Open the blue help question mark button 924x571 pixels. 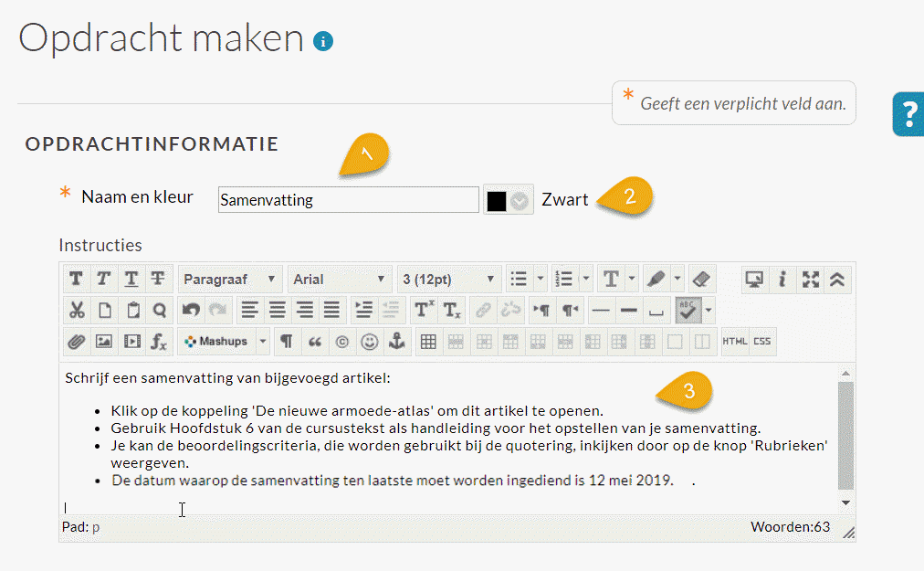pos(908,114)
